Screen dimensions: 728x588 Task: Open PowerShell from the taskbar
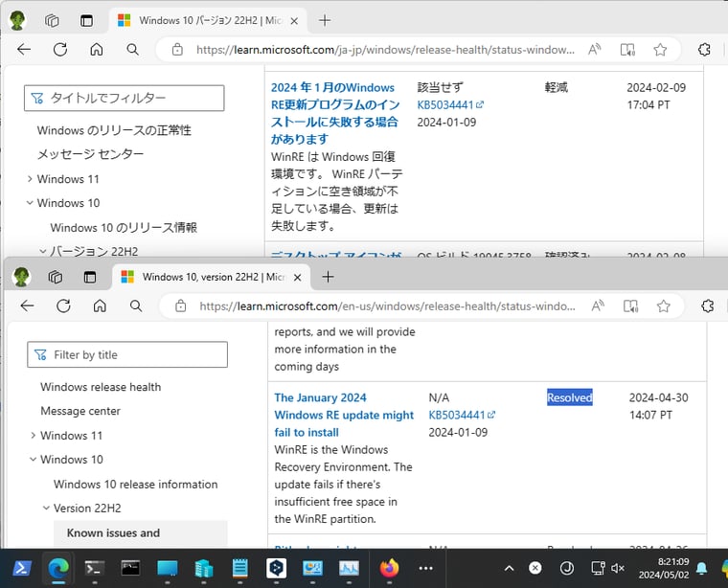(22, 568)
